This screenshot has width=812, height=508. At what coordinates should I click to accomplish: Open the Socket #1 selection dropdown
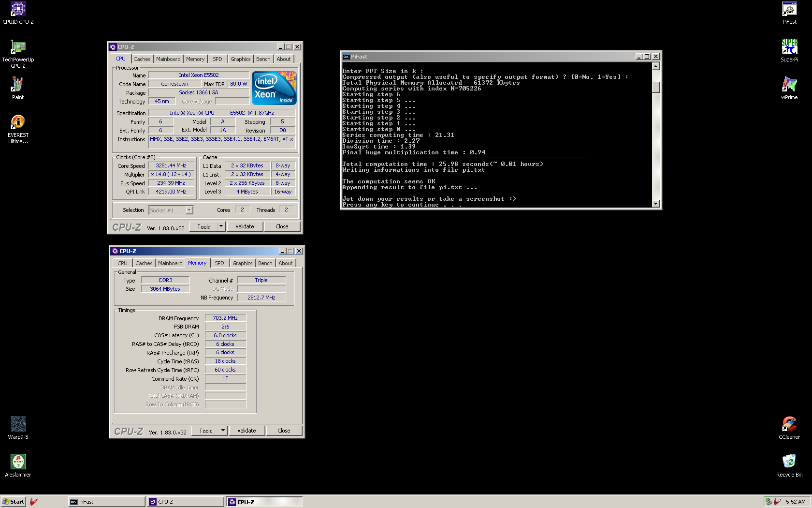pyautogui.click(x=189, y=210)
